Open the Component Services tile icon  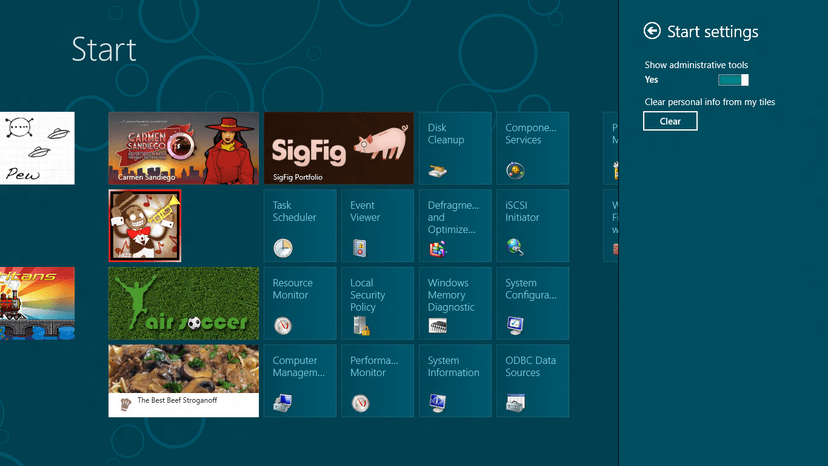click(515, 171)
